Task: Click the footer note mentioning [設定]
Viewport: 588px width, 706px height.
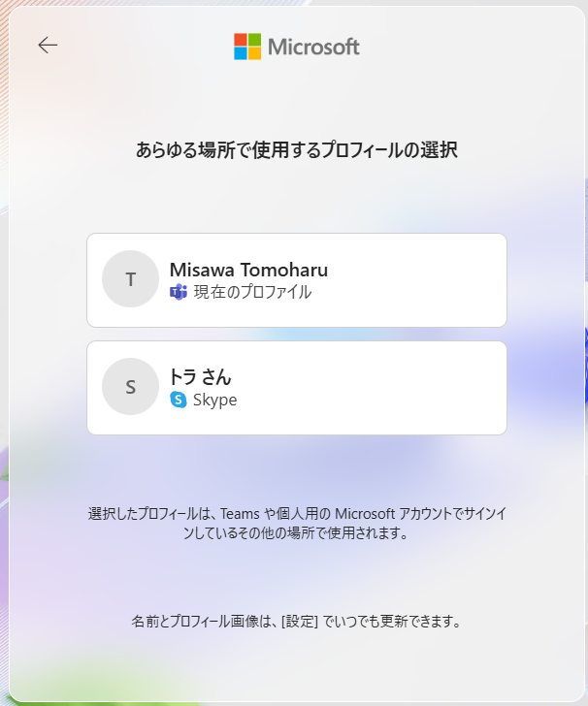Action: pos(297,622)
